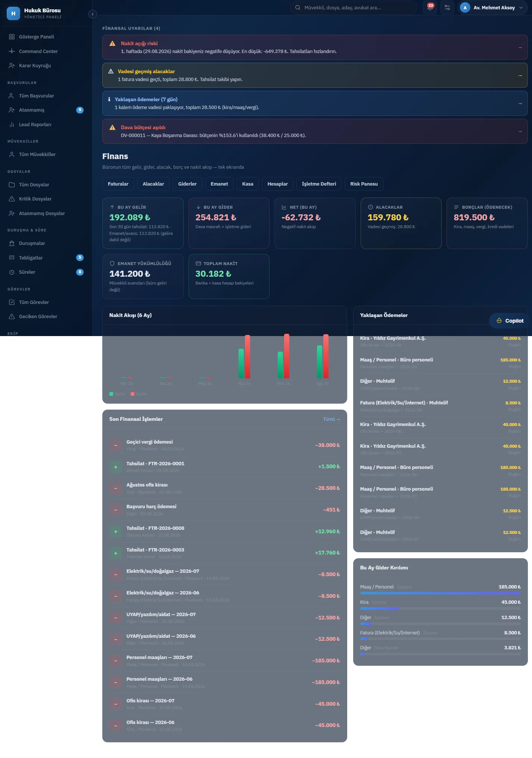The image size is (532, 758).
Task: Open the Nakit açığı riski alert arrow
Action: pyautogui.click(x=520, y=47)
